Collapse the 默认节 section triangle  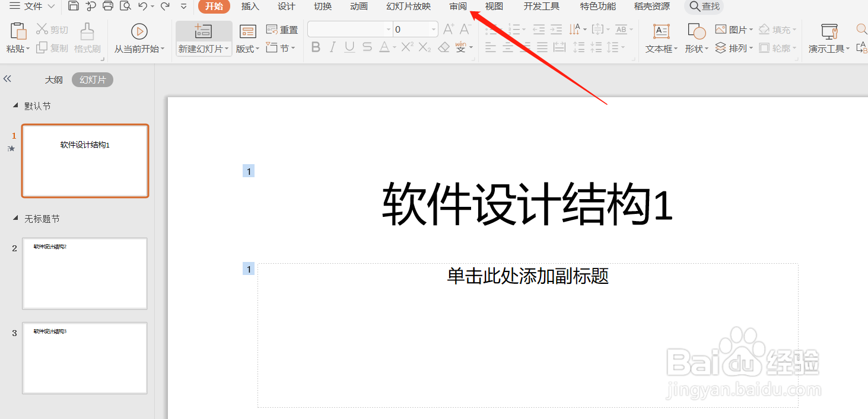(x=15, y=105)
